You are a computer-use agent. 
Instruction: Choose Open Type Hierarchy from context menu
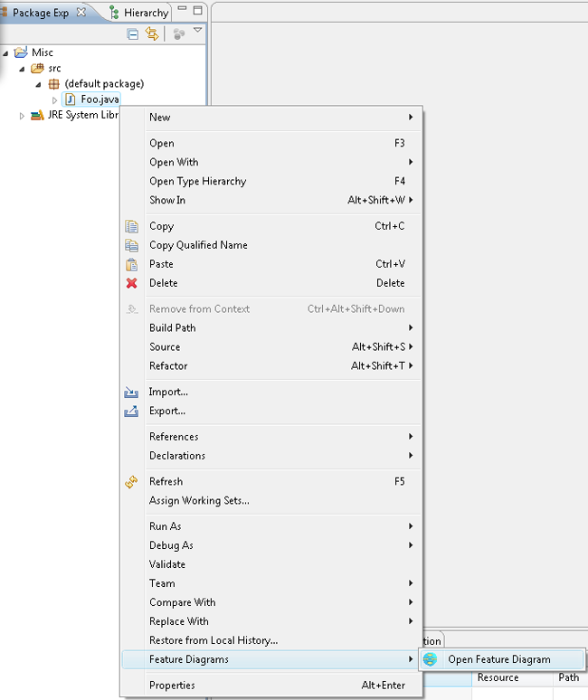[x=197, y=181]
